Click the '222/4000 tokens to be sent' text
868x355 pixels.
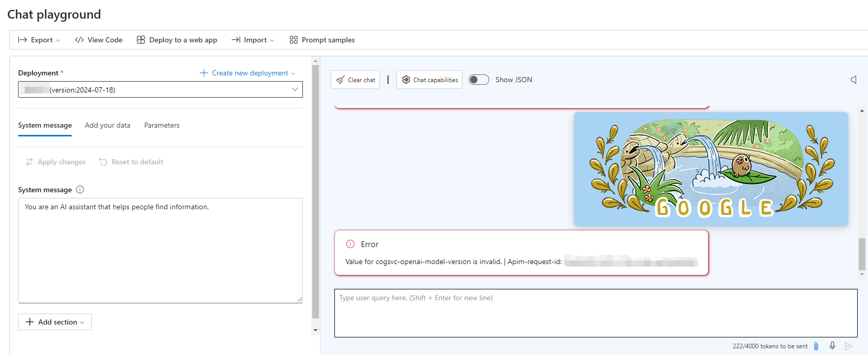pyautogui.click(x=770, y=346)
